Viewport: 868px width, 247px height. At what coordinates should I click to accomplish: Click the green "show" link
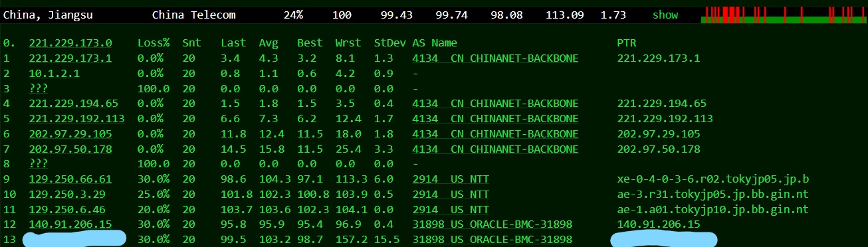665,15
